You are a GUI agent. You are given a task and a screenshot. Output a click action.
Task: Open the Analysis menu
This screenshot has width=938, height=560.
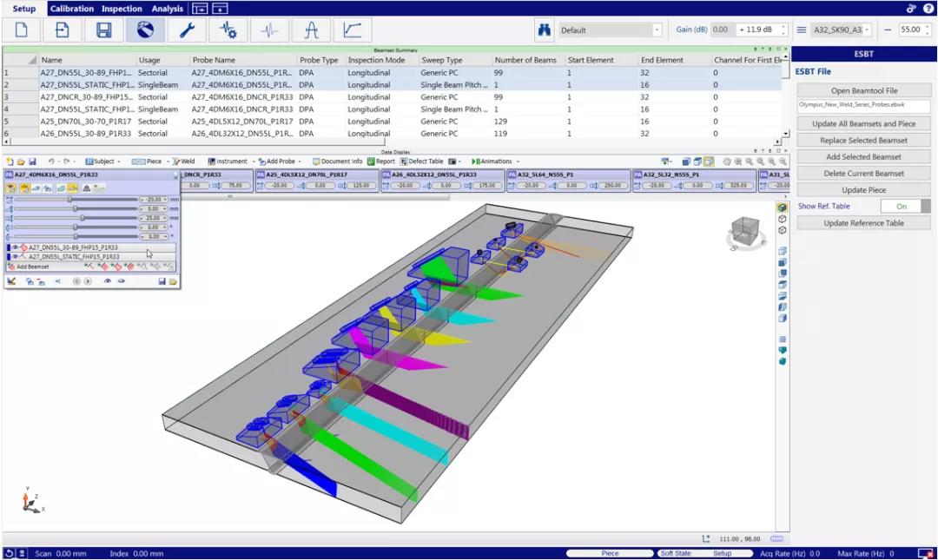[x=167, y=9]
